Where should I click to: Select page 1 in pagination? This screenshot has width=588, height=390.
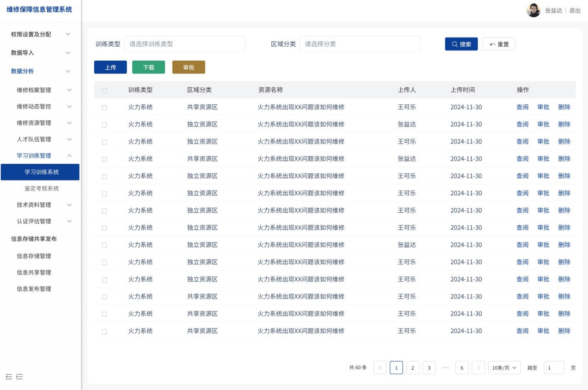tap(396, 368)
